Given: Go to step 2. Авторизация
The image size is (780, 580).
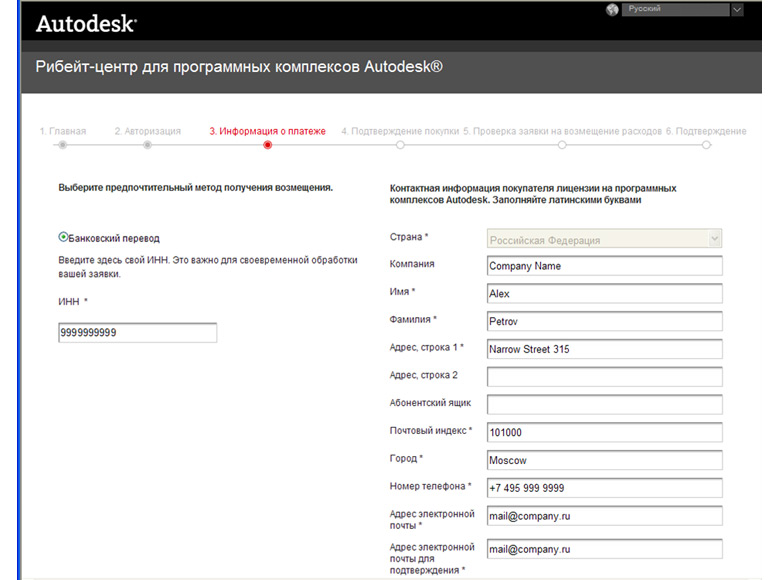Looking at the screenshot, I should coord(148,131).
